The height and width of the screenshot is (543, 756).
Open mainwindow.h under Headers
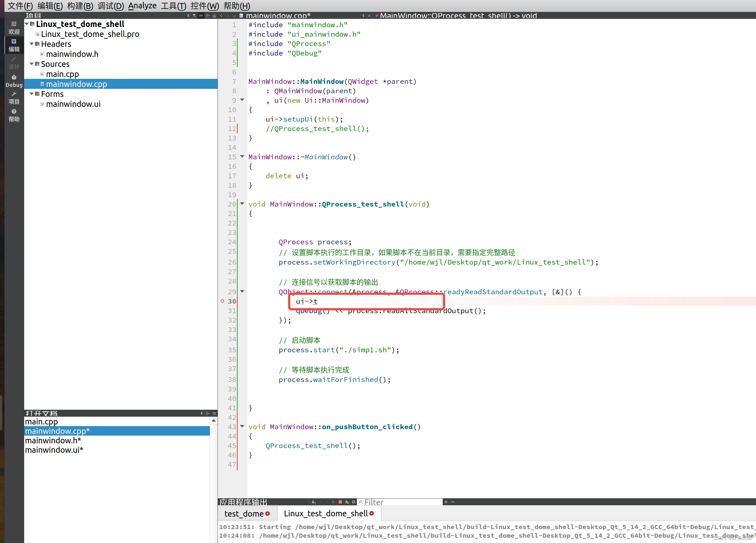(x=72, y=54)
